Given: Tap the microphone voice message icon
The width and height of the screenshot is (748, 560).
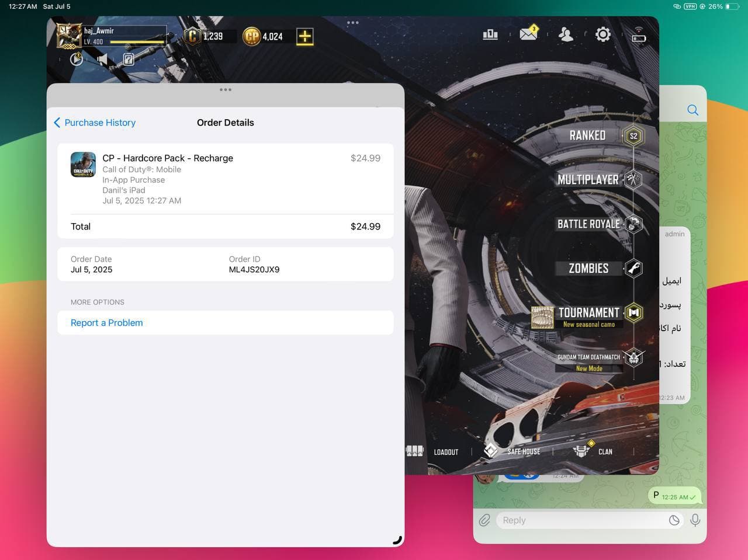Looking at the screenshot, I should pos(695,520).
